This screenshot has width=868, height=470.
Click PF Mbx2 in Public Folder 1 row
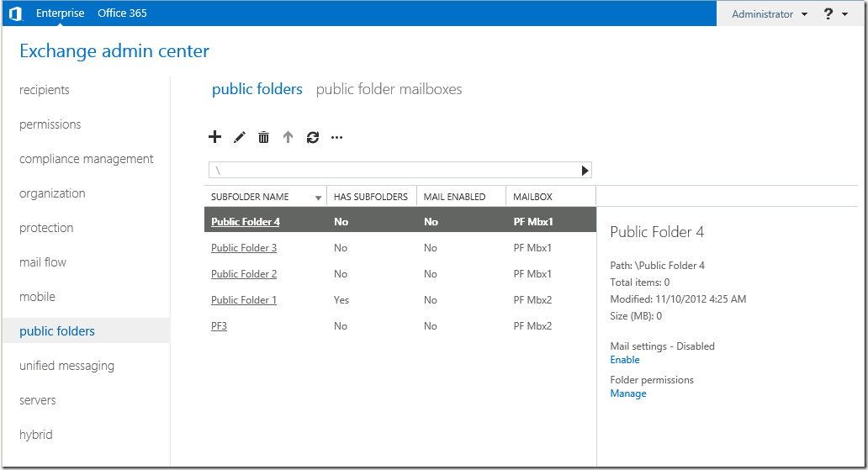(532, 299)
